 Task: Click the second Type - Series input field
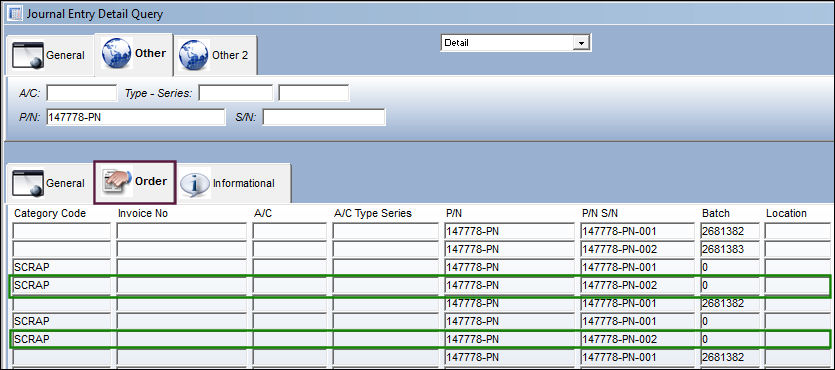click(x=314, y=93)
